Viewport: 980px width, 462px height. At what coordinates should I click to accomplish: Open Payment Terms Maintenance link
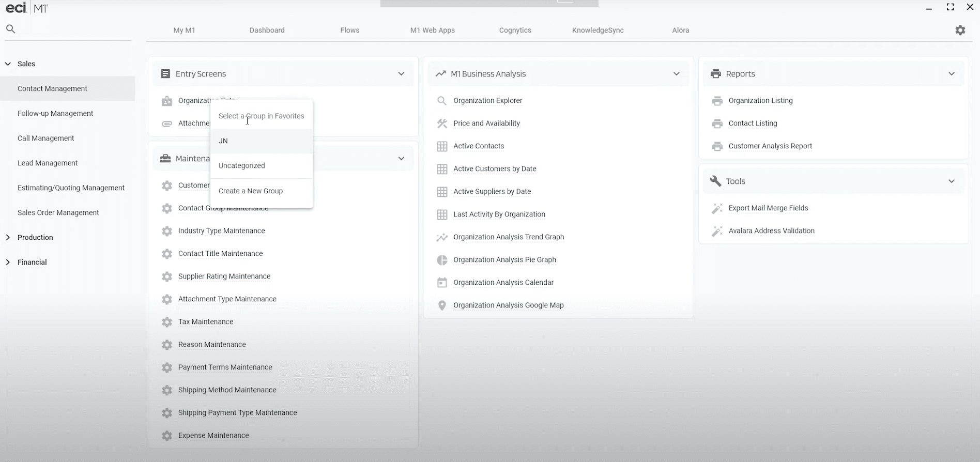point(225,367)
